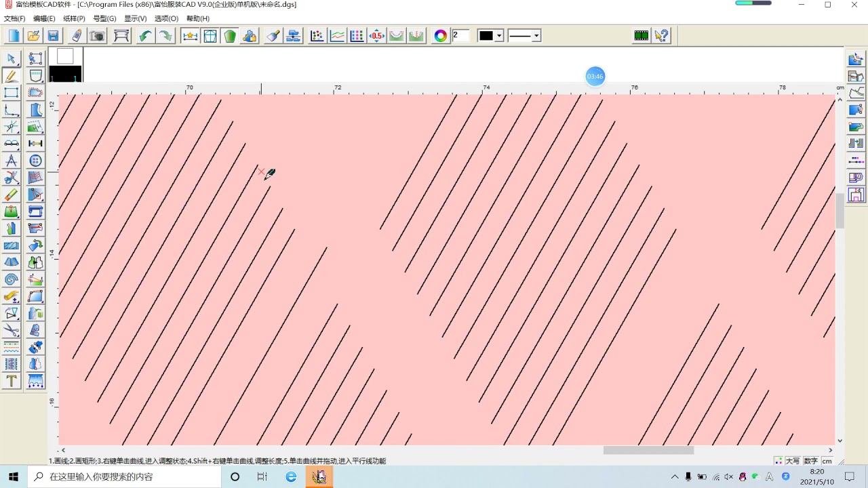Open the color wheel picker

tap(441, 36)
